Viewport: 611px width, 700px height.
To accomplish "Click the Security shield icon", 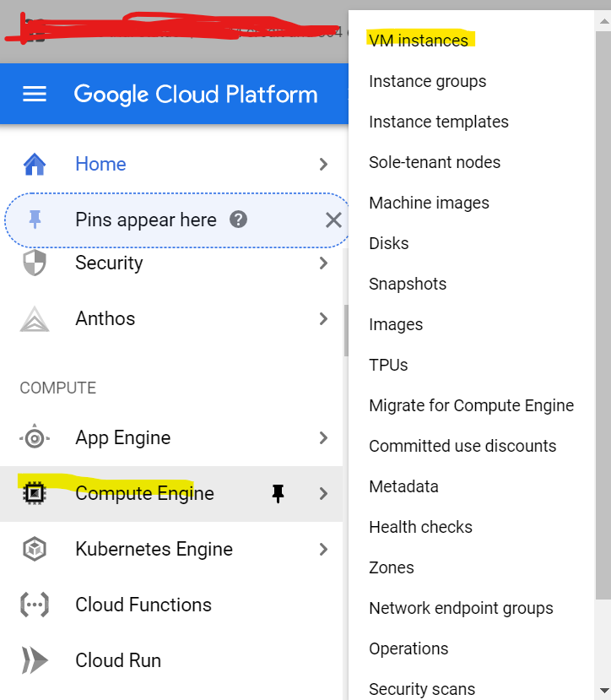I will (35, 263).
